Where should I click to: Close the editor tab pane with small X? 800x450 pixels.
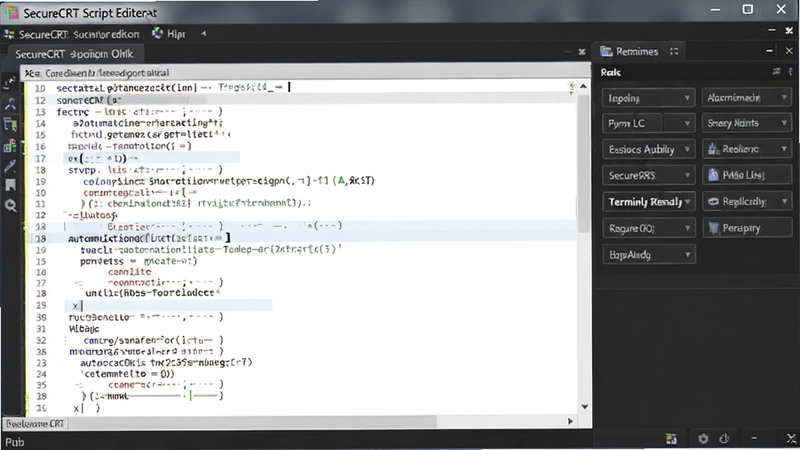coord(582,52)
